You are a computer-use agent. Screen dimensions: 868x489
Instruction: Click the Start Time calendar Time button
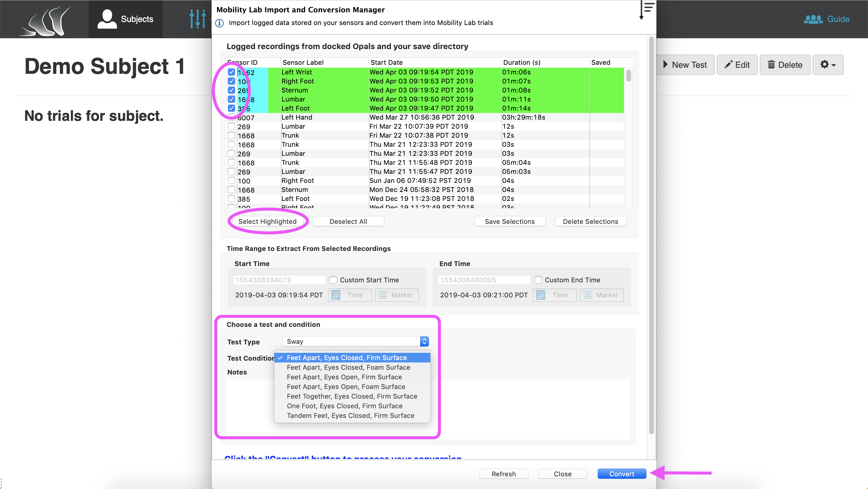click(x=349, y=295)
